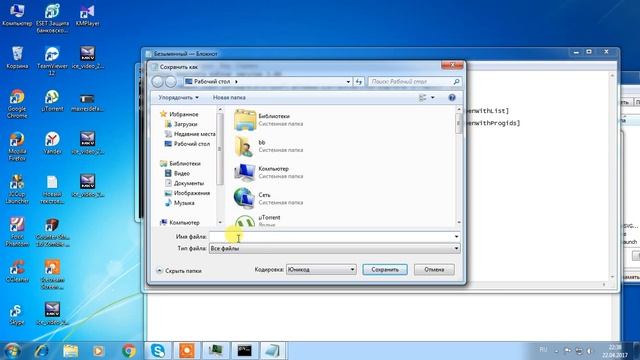Click the Сохранить button
This screenshot has height=360, width=640.
[385, 269]
